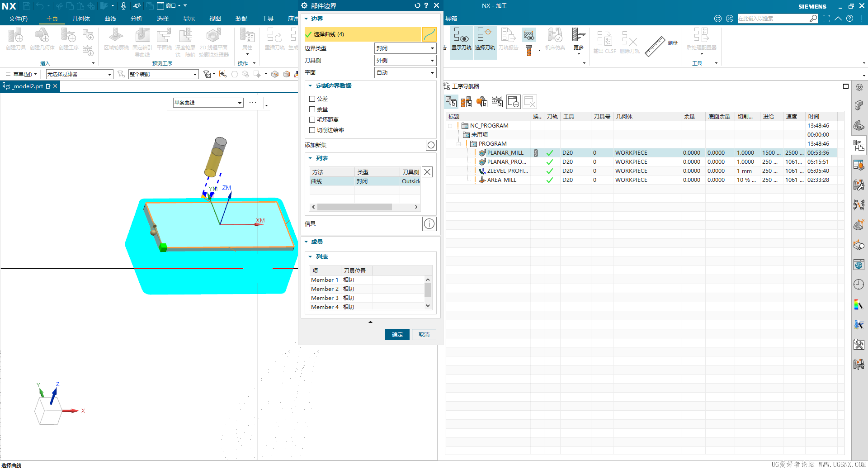
Task: Click the 创建工序 (Create Operation) icon
Action: [69, 35]
